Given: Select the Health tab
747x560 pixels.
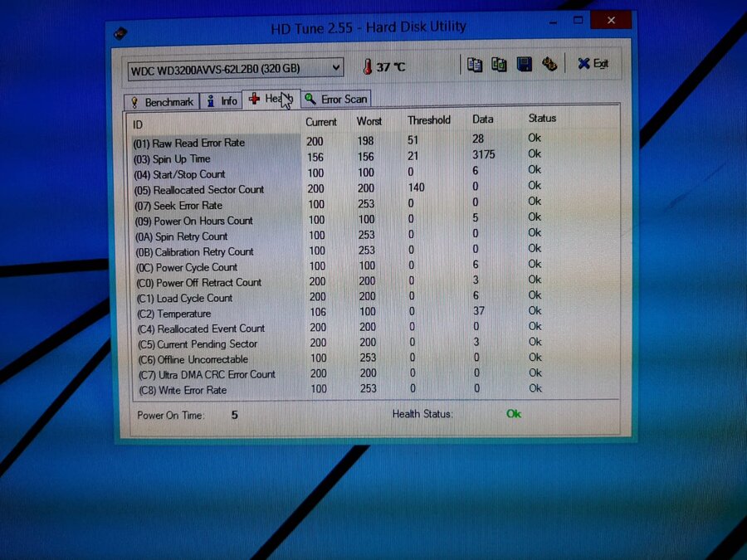Looking at the screenshot, I should coord(271,99).
